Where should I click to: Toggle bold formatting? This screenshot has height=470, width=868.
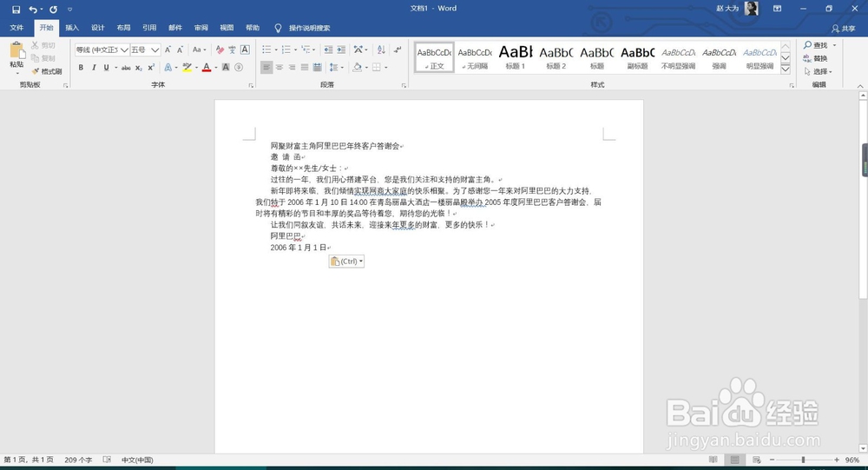(81, 68)
